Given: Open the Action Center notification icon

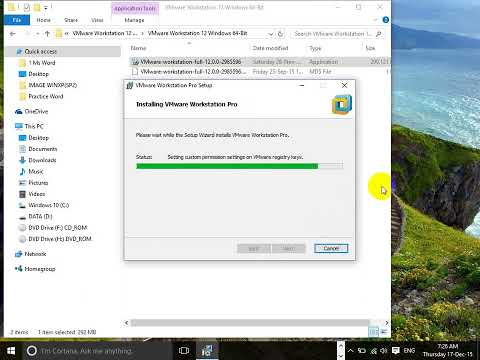Looking at the screenshot, I should point(396,351).
